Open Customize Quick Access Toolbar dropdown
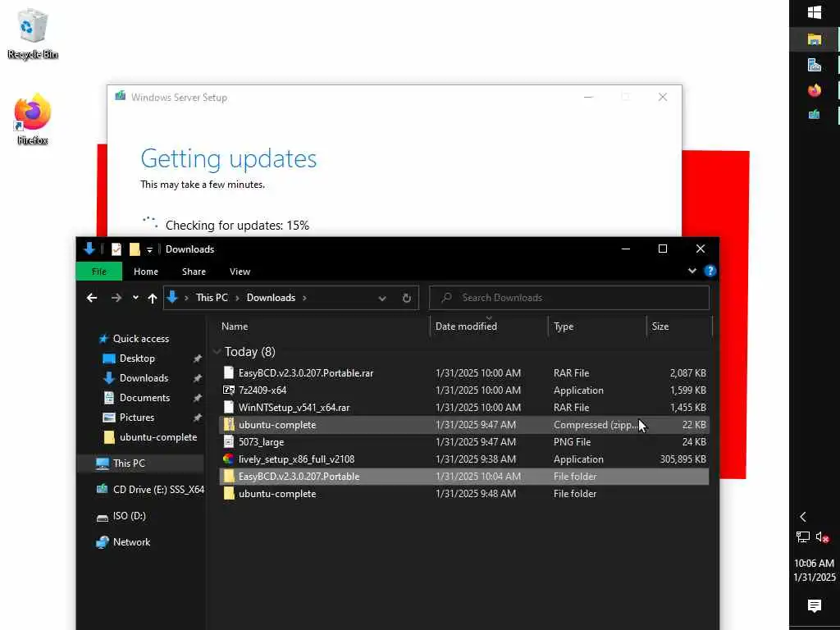 pyautogui.click(x=149, y=249)
